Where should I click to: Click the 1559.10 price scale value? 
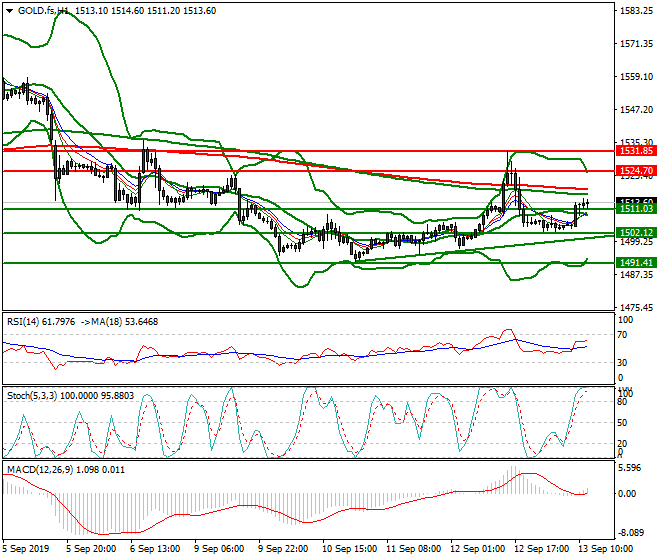click(x=636, y=77)
